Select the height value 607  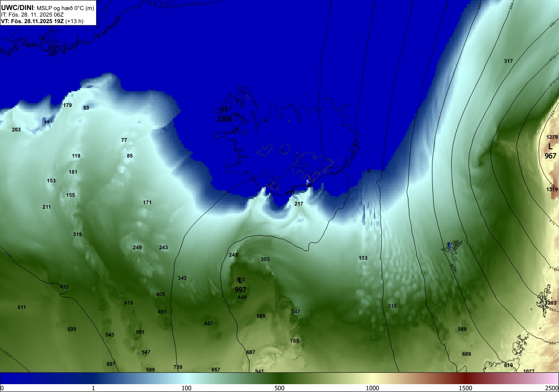coord(111,364)
